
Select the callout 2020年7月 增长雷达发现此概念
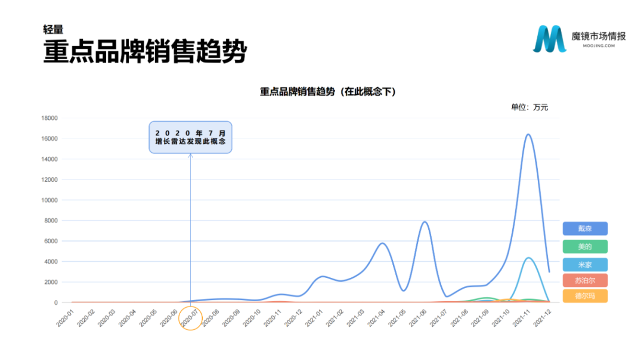point(191,137)
